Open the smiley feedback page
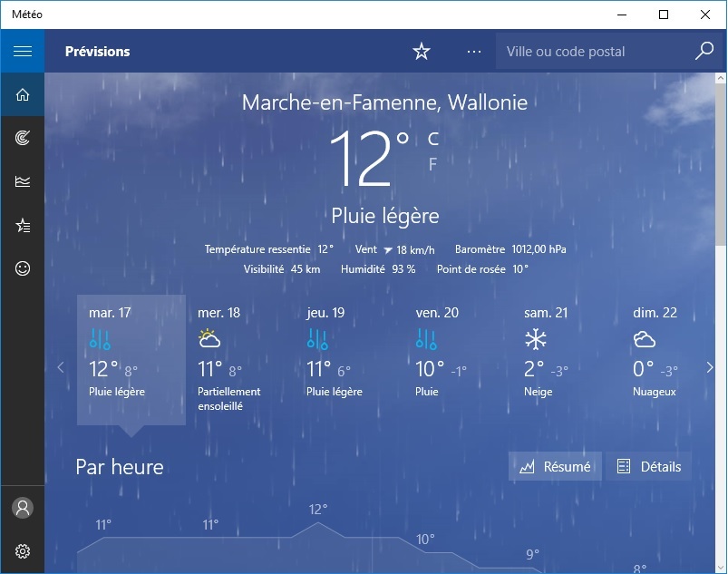 (x=23, y=268)
